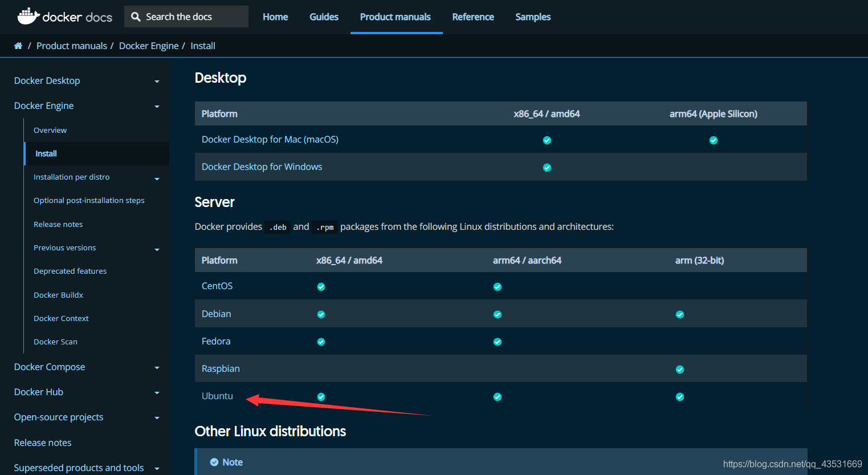Screen dimensions: 868x475
Task: Open the Samples tab
Action: tap(533, 17)
